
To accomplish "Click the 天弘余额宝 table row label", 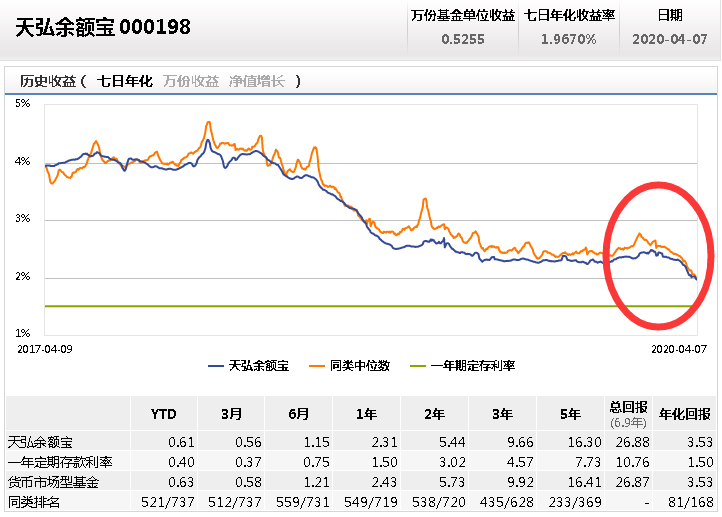I will coord(40,442).
